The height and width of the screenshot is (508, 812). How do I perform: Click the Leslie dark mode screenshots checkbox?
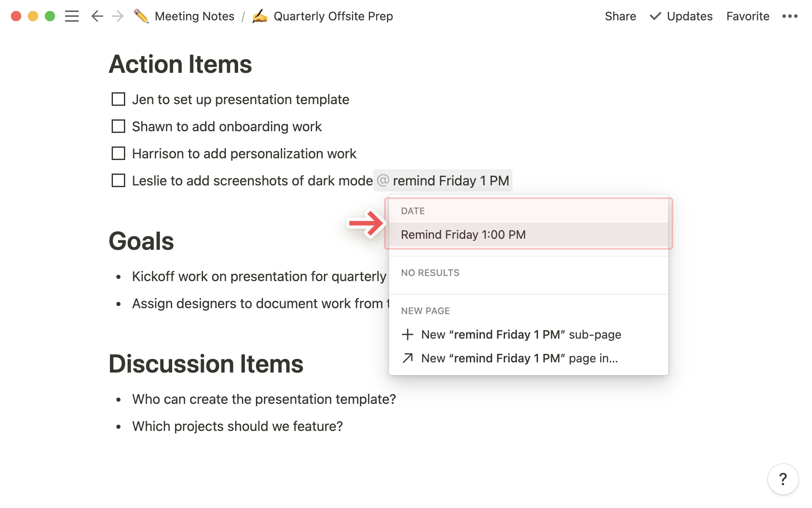tap(119, 180)
